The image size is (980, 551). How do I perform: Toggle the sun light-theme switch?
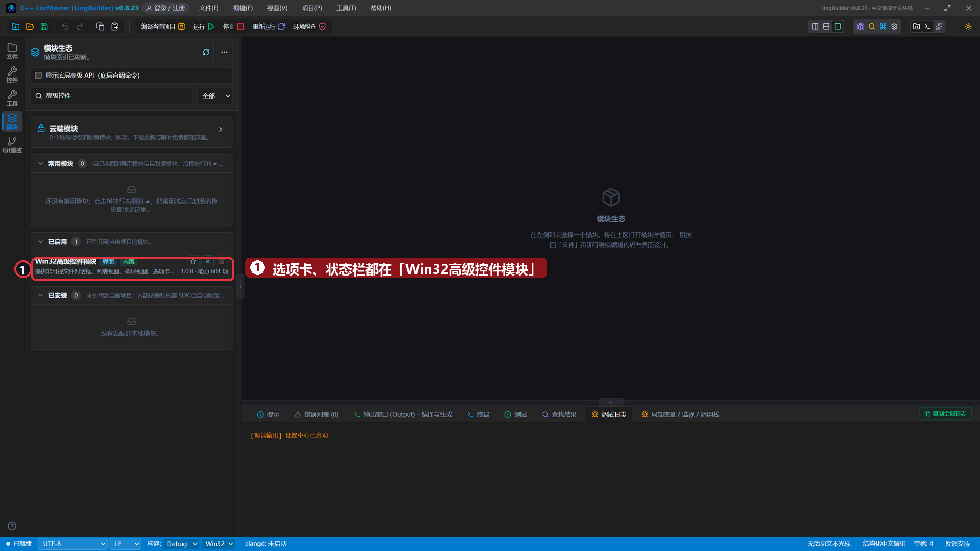(x=968, y=27)
